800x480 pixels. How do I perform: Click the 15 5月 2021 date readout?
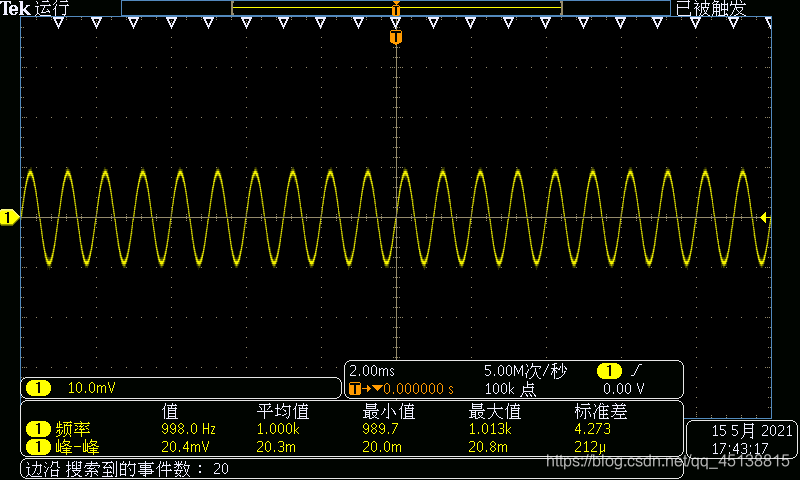coord(752,431)
